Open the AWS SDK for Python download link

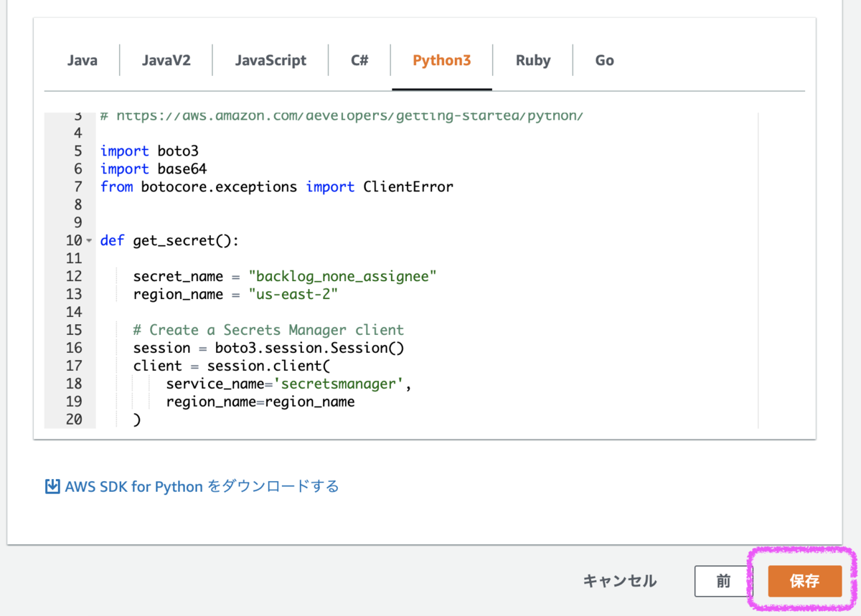(x=202, y=487)
